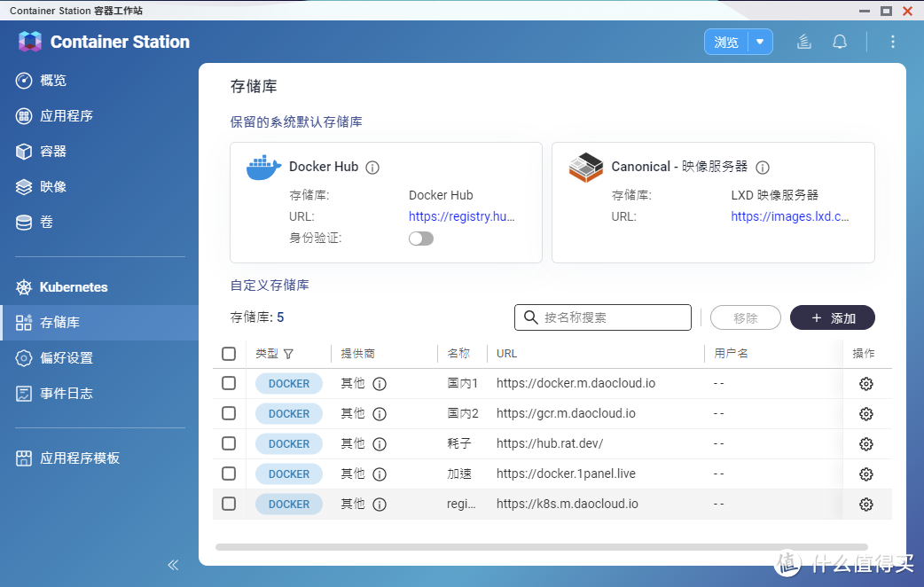Enable Docker Hub 身份验证 authentication
This screenshot has height=587, width=924.
(x=420, y=238)
